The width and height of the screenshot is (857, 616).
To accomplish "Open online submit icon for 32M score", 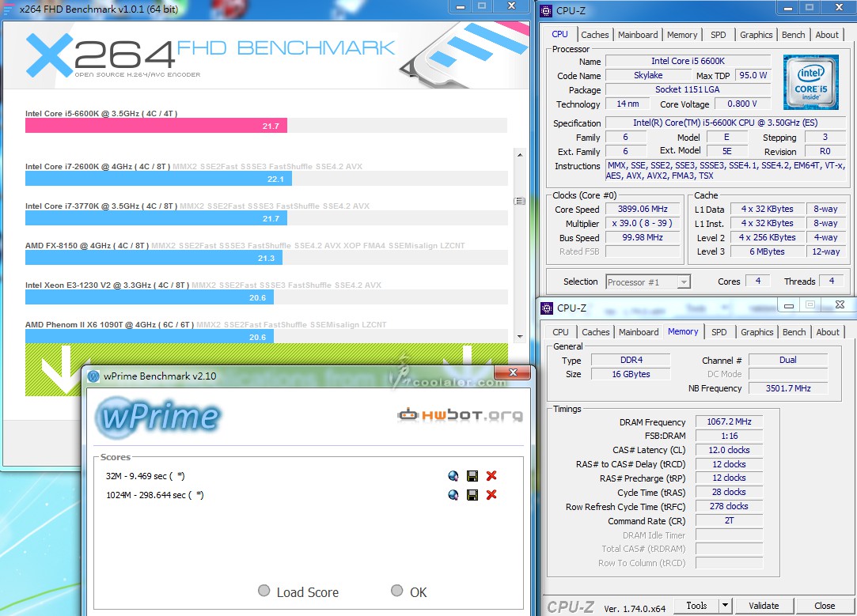I will point(453,476).
